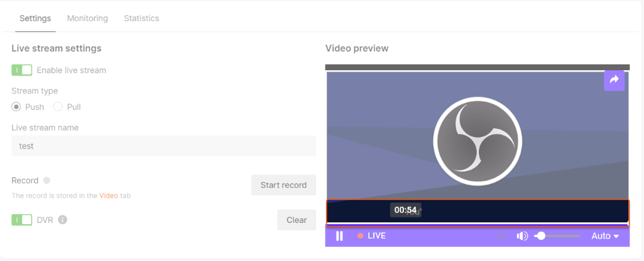644x261 pixels.
Task: Select the Pull stream type
Action: coord(58,107)
